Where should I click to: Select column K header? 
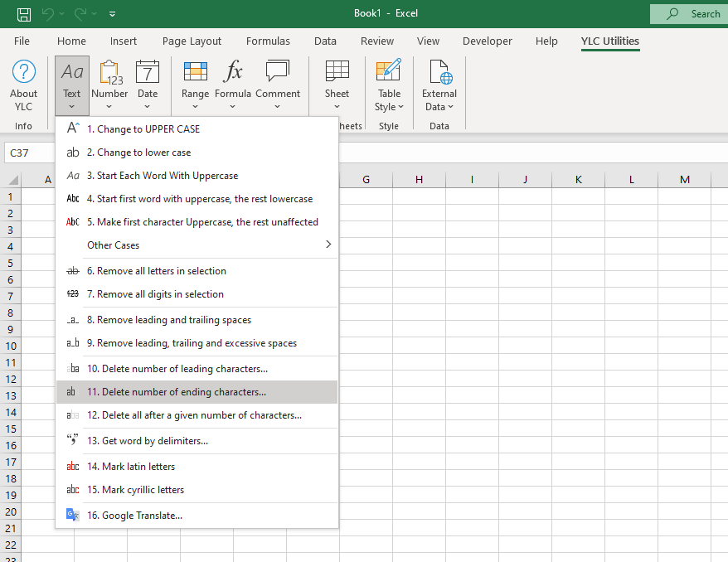tap(578, 180)
